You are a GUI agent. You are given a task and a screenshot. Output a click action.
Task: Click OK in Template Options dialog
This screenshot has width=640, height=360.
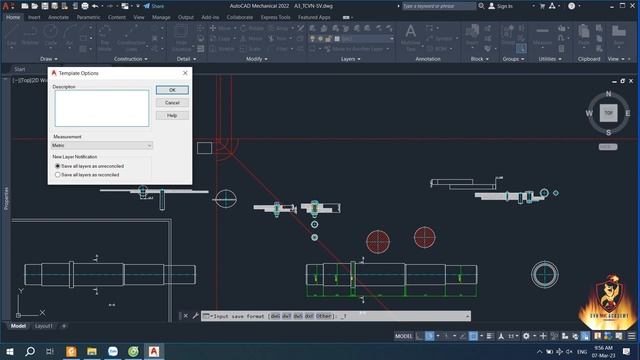pyautogui.click(x=172, y=90)
